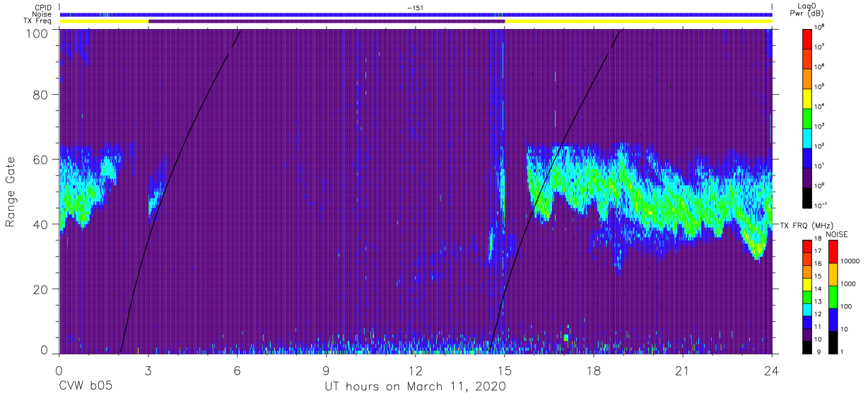Click the 6 hour tick label on time axis
This screenshot has width=868, height=401.
click(x=237, y=370)
